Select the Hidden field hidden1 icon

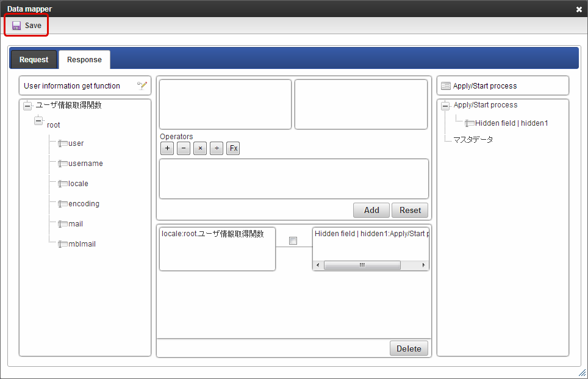click(470, 123)
